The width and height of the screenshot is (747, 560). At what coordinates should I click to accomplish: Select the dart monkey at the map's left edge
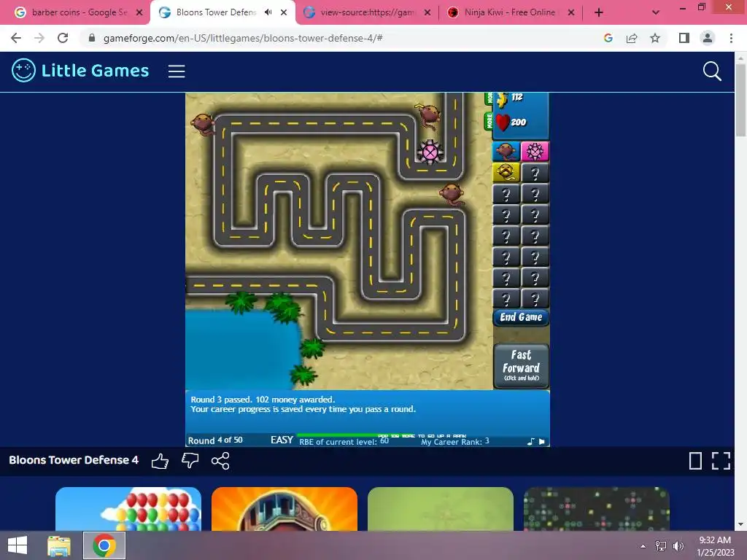coord(203,124)
